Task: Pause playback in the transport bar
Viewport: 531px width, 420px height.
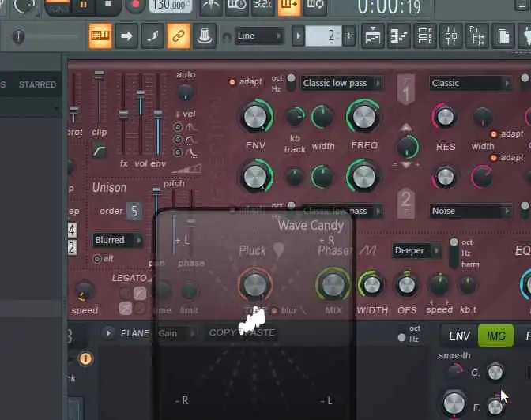Action: tap(83, 5)
